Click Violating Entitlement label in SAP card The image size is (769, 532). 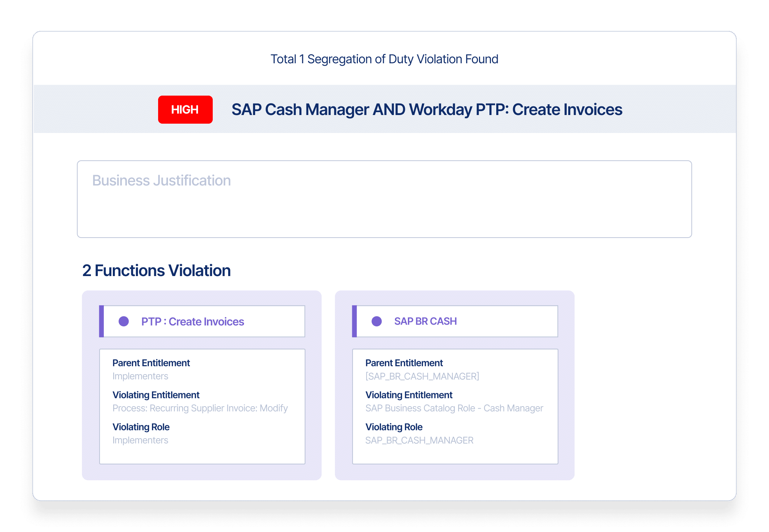(409, 395)
